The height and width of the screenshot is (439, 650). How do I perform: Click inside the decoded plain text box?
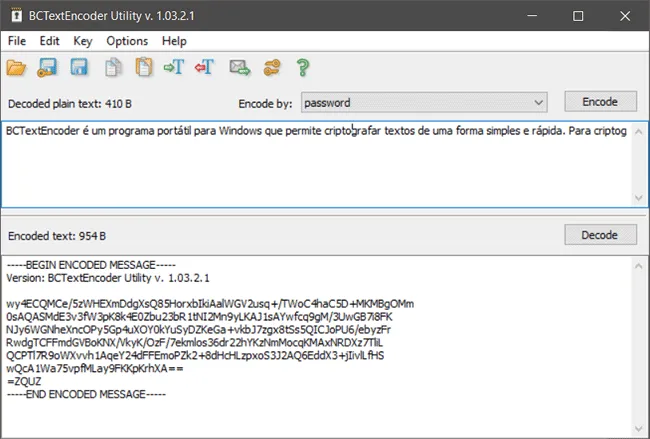click(317, 165)
